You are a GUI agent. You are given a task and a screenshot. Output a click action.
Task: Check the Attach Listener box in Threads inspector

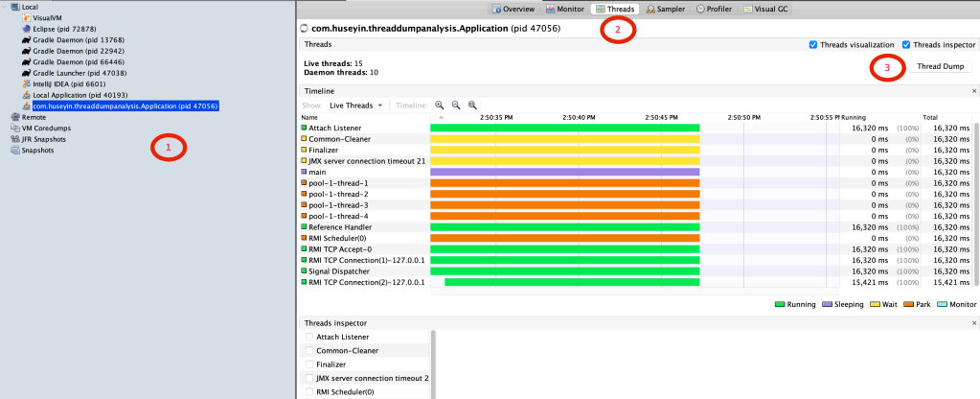click(308, 337)
